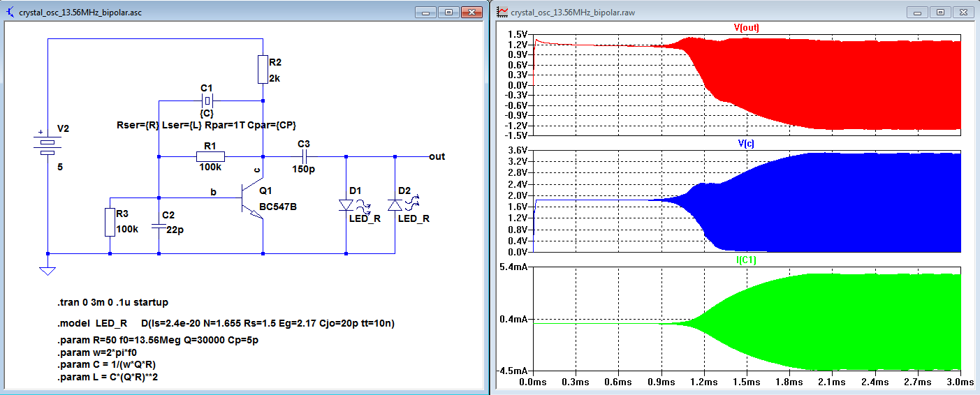Viewport: 980px width, 395px height.
Task: Click the '3.6V' axis label of V(c)
Action: (517, 151)
